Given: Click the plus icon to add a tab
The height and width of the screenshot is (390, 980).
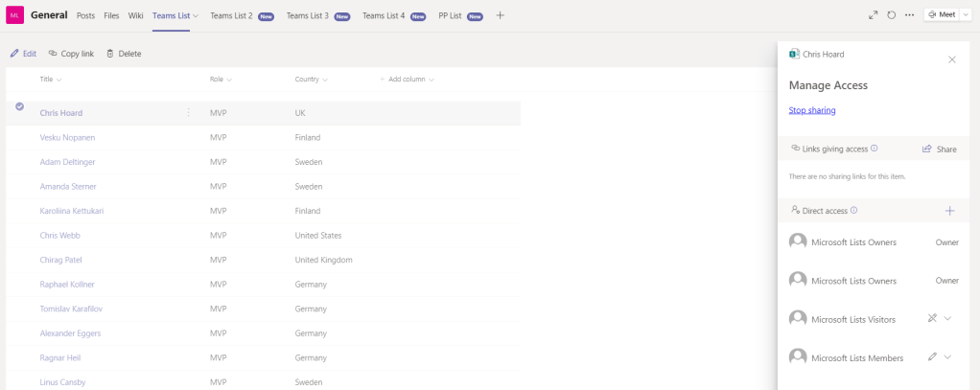Looking at the screenshot, I should [x=500, y=15].
